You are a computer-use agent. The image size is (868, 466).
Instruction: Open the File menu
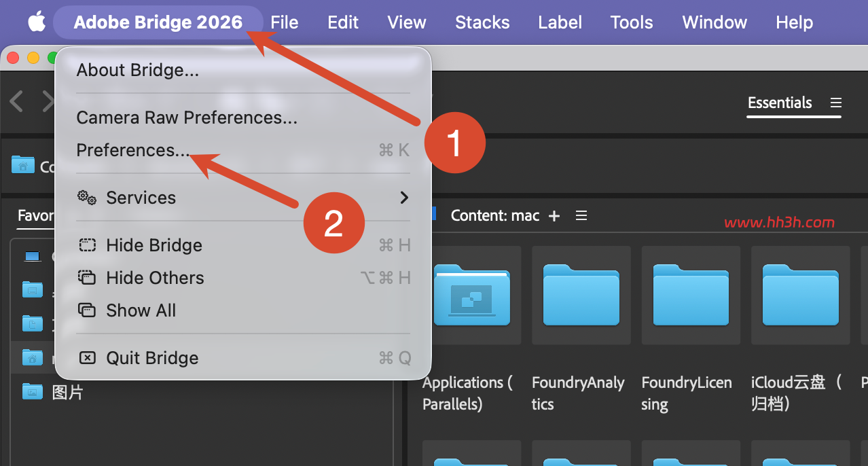[x=284, y=22]
